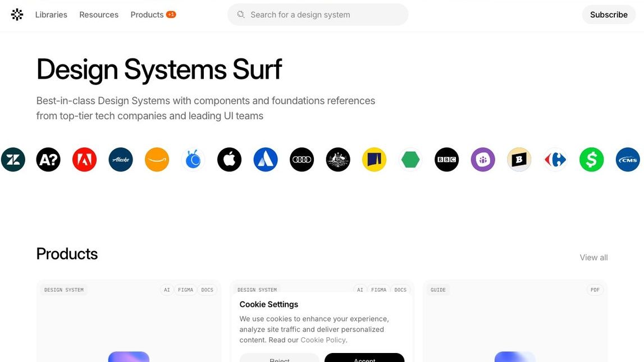The height and width of the screenshot is (362, 644).
Task: Click the Products section heading
Action: pos(67,254)
